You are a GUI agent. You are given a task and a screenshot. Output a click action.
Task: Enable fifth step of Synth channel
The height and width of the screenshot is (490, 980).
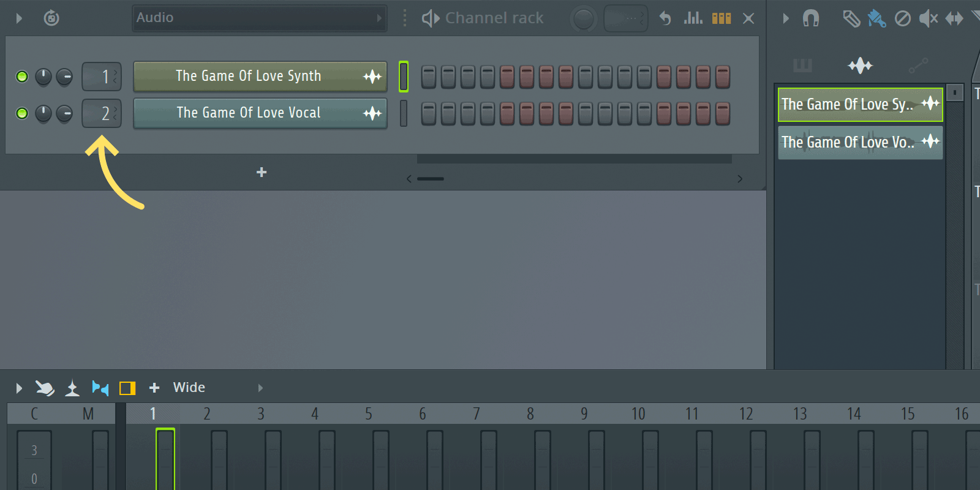[x=507, y=77]
